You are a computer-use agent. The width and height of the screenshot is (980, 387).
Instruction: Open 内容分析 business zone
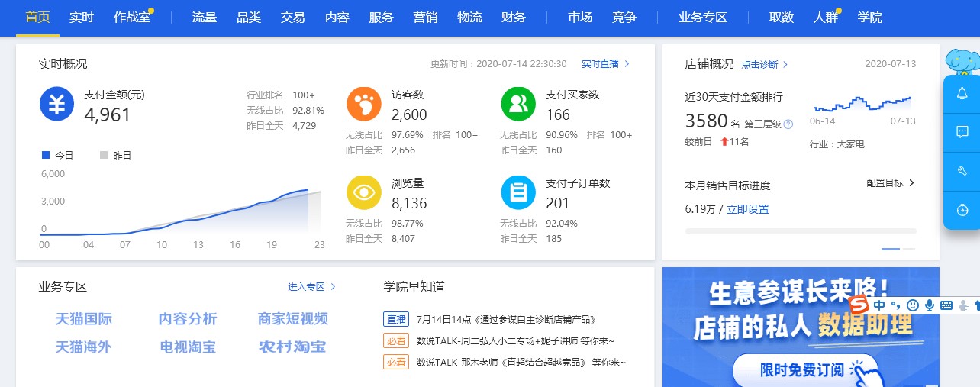188,319
